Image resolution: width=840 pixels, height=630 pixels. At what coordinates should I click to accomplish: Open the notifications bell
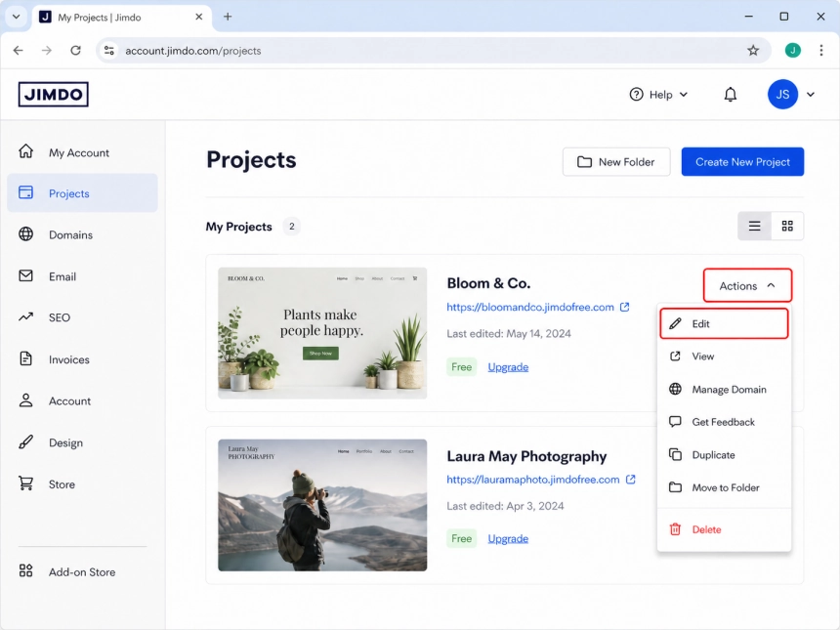pos(731,95)
